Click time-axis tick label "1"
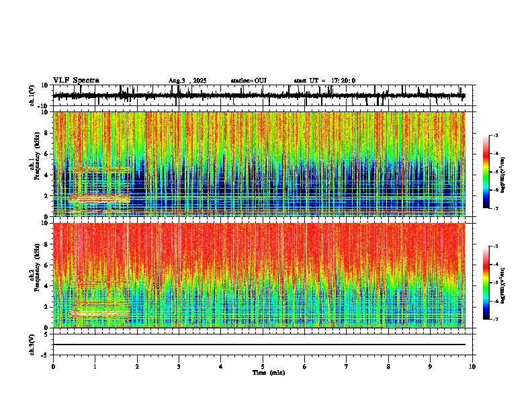Viewport: 532px width, 411px height. tap(95, 367)
